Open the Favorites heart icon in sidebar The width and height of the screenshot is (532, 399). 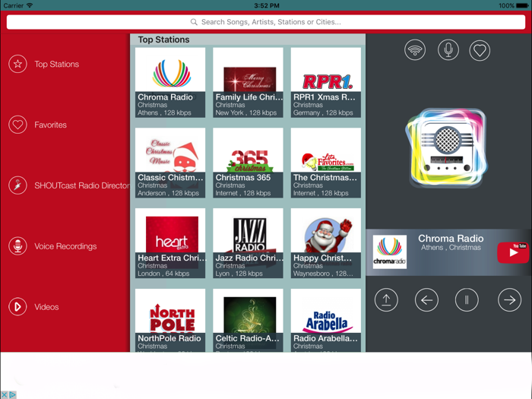tap(17, 125)
